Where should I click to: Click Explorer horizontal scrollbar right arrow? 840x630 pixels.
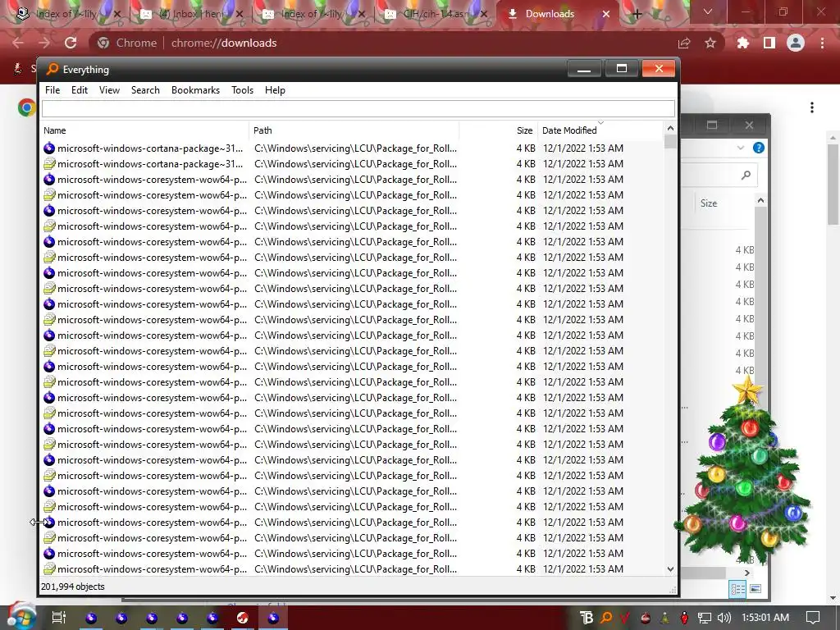[747, 573]
